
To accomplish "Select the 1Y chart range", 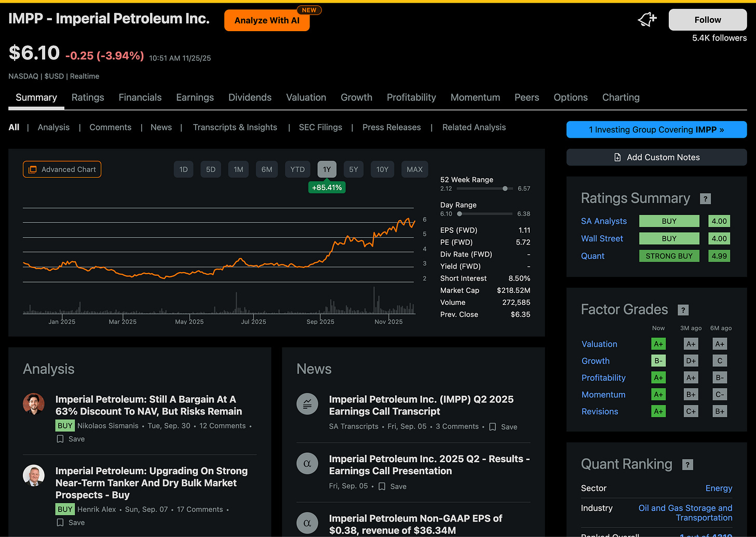I will pyautogui.click(x=327, y=169).
